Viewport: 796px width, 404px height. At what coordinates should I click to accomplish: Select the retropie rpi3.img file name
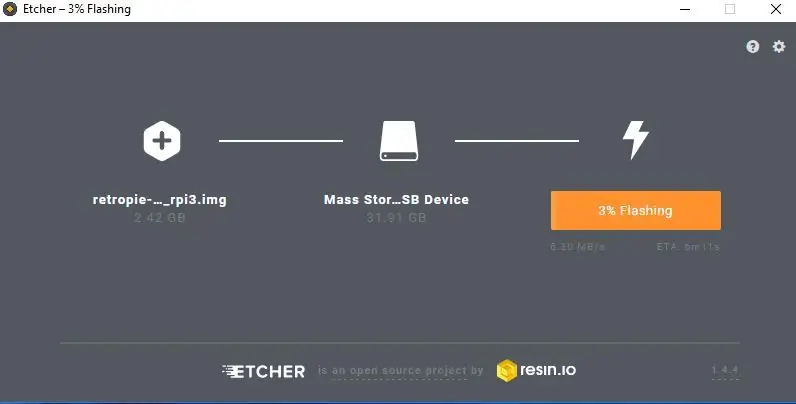click(159, 199)
